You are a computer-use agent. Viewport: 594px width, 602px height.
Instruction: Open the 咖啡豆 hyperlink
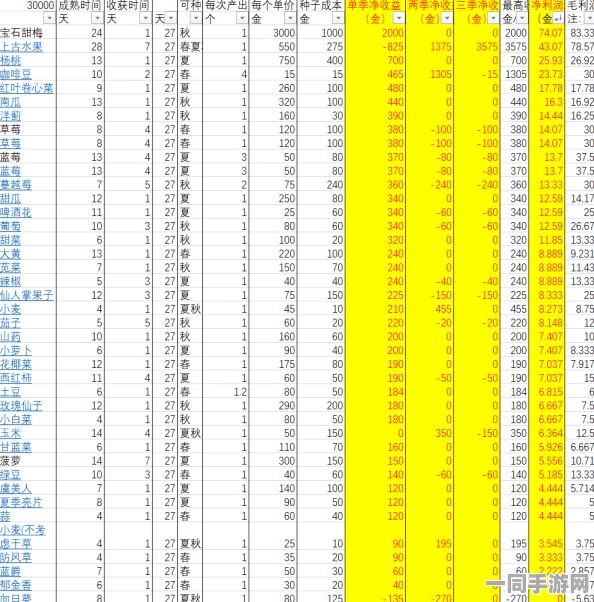pyautogui.click(x=16, y=74)
